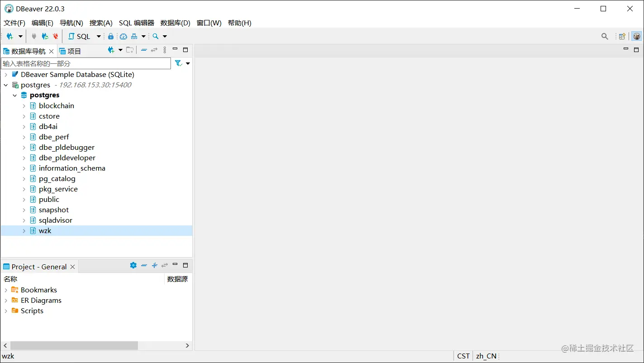Select the pg_catalog schema row

pyautogui.click(x=96, y=179)
